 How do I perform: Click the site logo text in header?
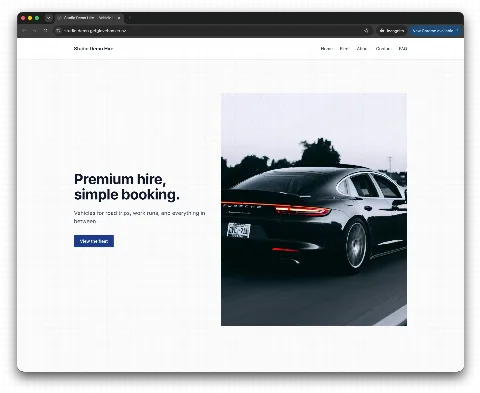click(93, 49)
